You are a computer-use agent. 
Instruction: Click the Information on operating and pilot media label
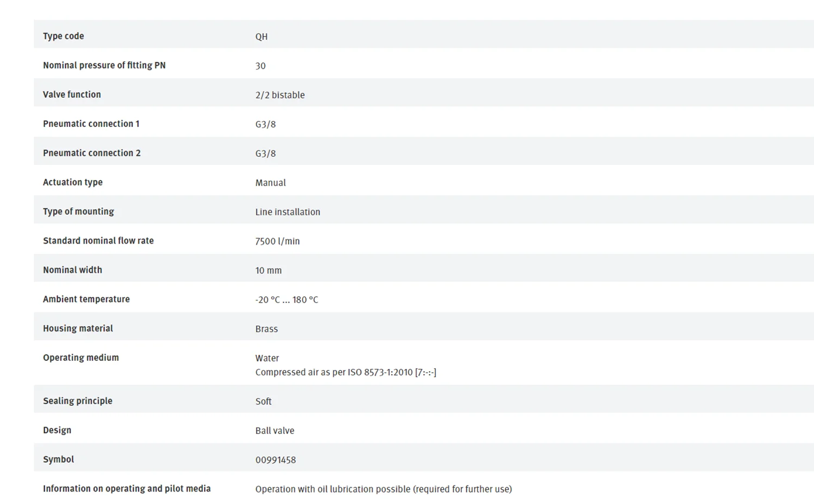(x=126, y=489)
